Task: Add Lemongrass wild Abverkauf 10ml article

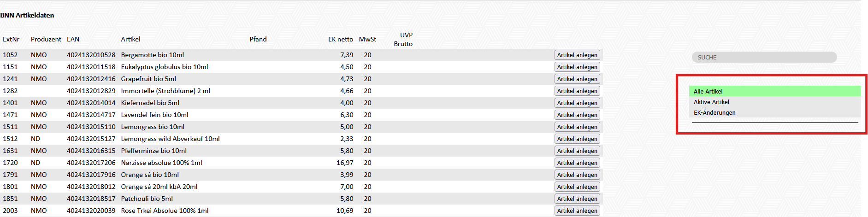Action: click(577, 139)
